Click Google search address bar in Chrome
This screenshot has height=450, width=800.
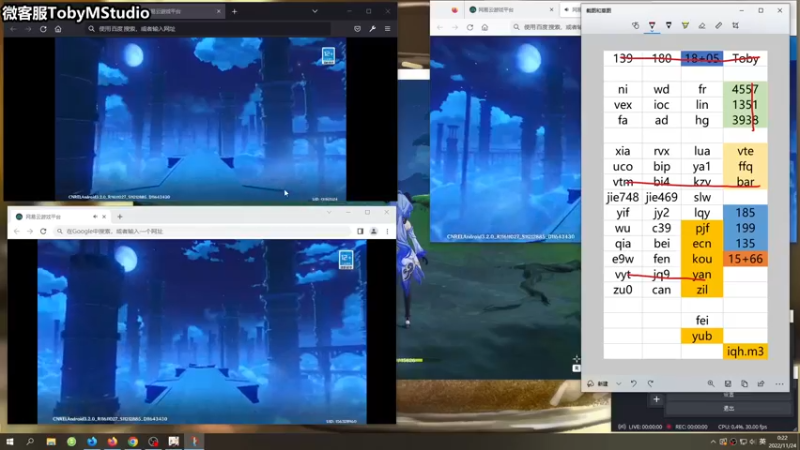tap(204, 232)
